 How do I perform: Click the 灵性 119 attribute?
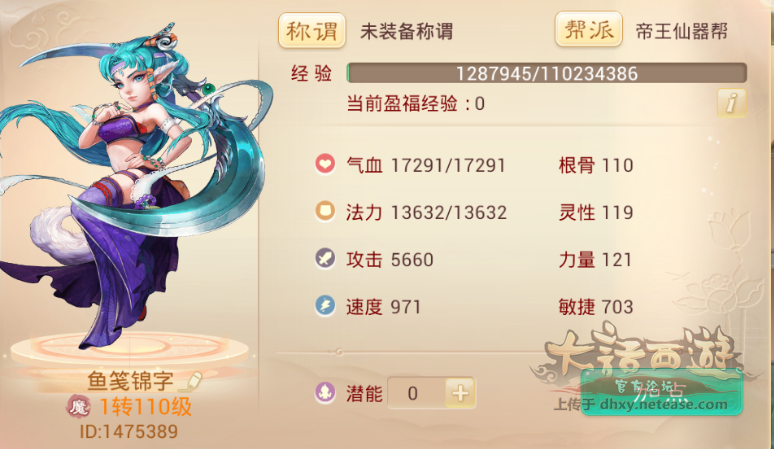pos(596,213)
